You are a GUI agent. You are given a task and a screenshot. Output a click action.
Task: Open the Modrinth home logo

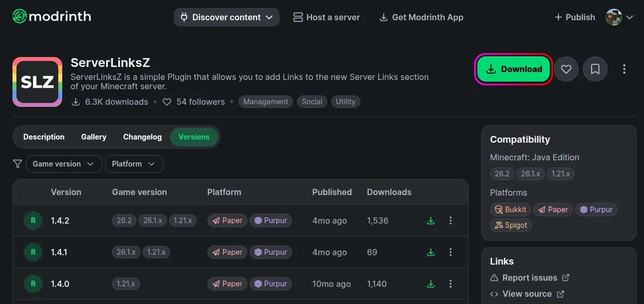tap(52, 17)
